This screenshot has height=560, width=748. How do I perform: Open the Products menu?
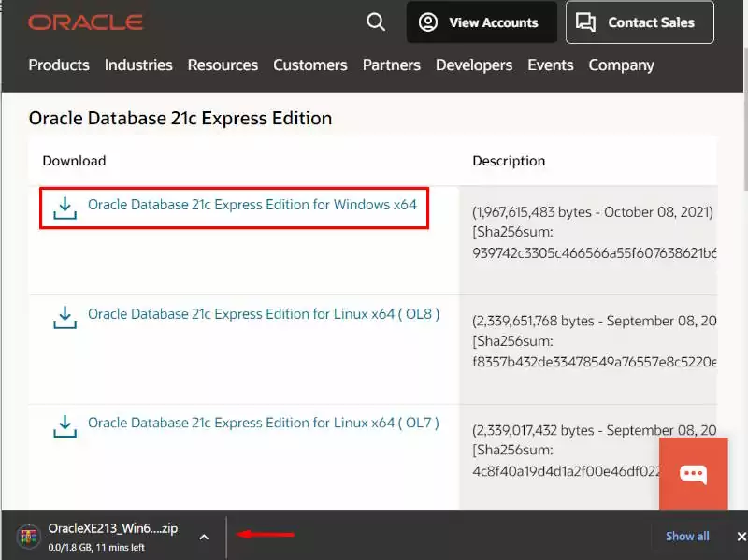pos(59,65)
